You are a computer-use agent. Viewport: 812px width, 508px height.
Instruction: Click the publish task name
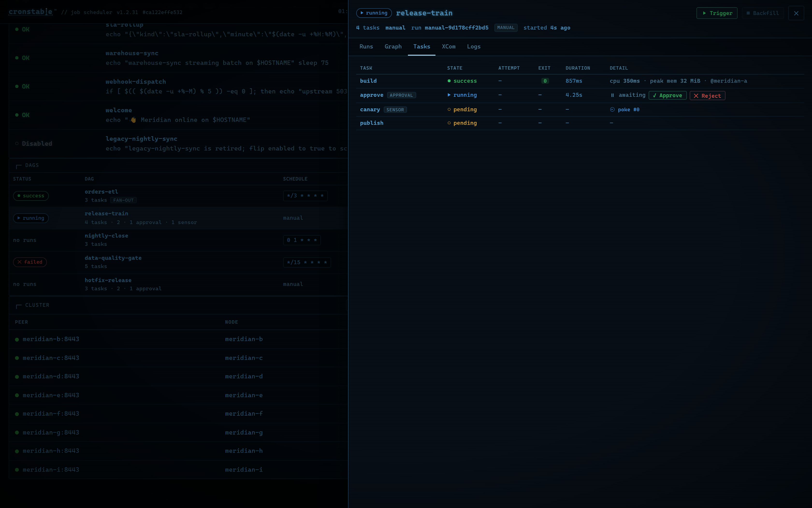(371, 123)
